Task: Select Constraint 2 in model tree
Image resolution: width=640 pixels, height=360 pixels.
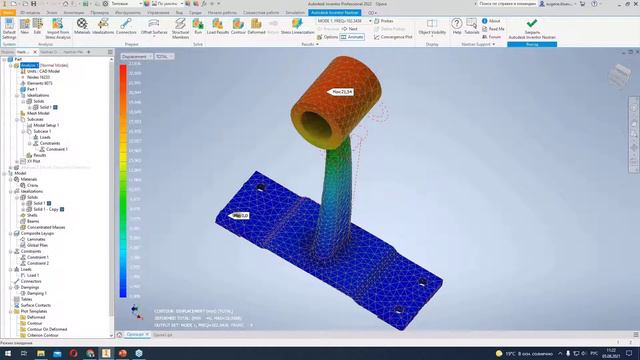Action: (38, 263)
